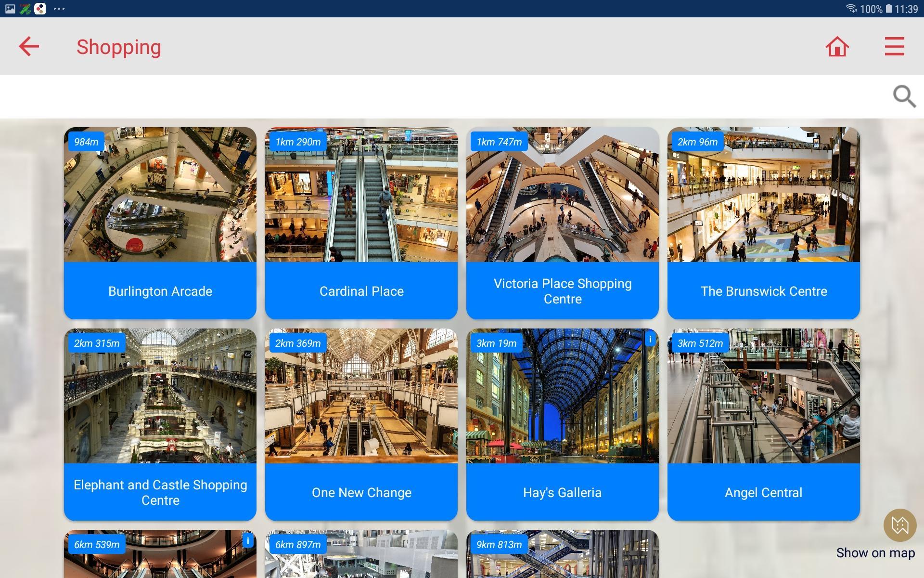Open the Burlington Arcade photo

(160, 195)
